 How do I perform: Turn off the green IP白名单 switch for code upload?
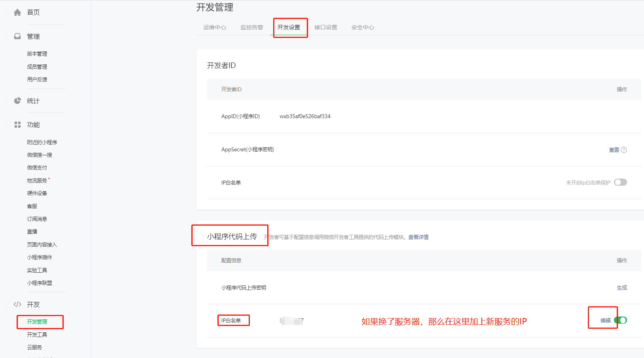point(621,320)
